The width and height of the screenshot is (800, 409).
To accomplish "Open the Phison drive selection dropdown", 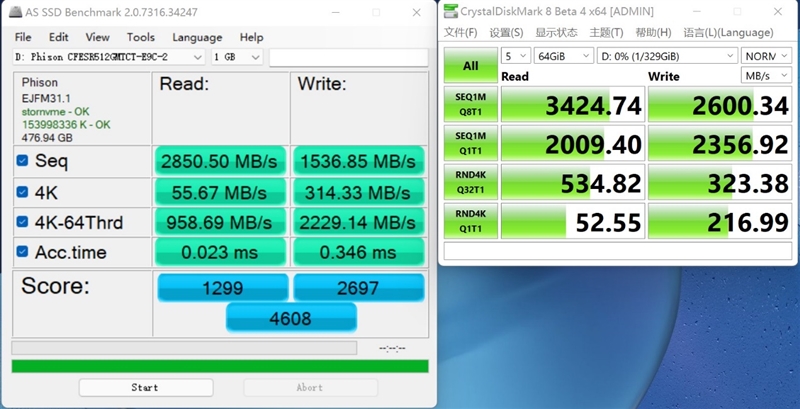I will (109, 57).
